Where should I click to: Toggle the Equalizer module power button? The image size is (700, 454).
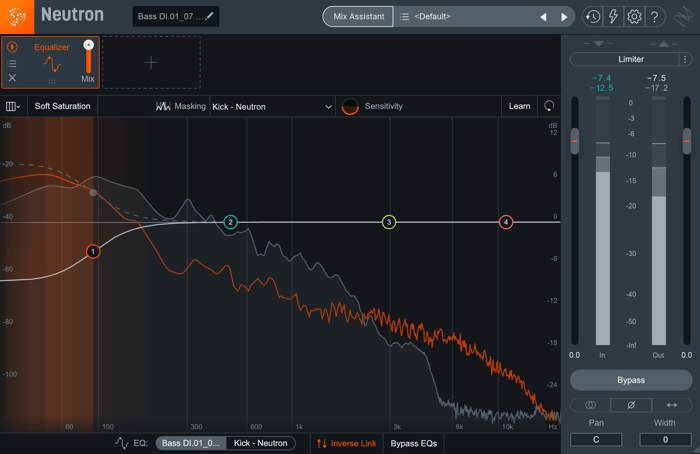tap(12, 46)
